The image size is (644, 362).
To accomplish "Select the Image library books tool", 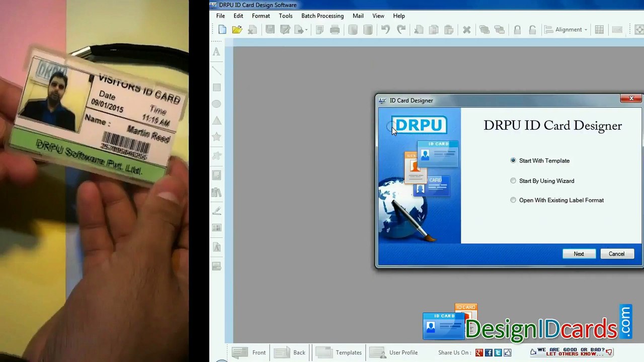I will (216, 193).
